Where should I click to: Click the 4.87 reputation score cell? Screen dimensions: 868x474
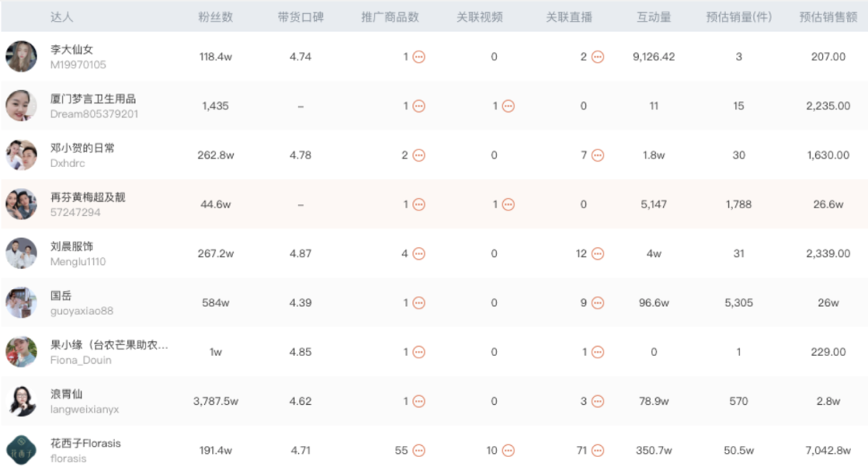[x=301, y=254]
